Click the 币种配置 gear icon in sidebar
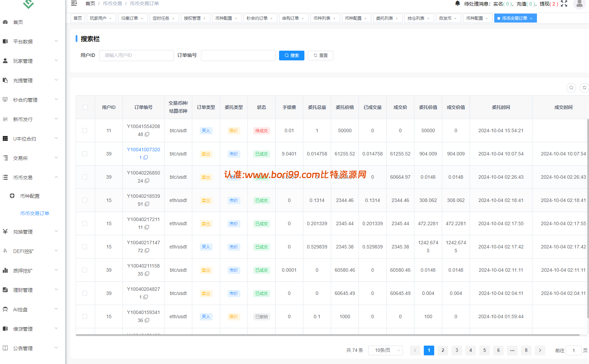 (x=12, y=196)
